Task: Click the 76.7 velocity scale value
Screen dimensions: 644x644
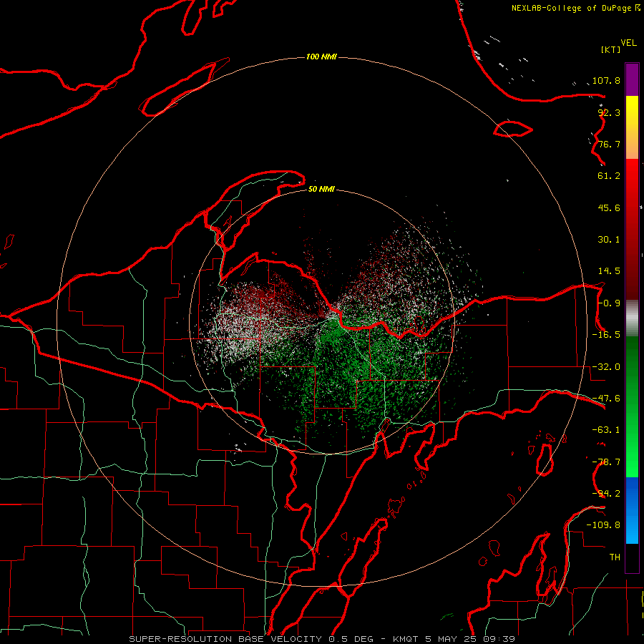Action: pyautogui.click(x=609, y=144)
